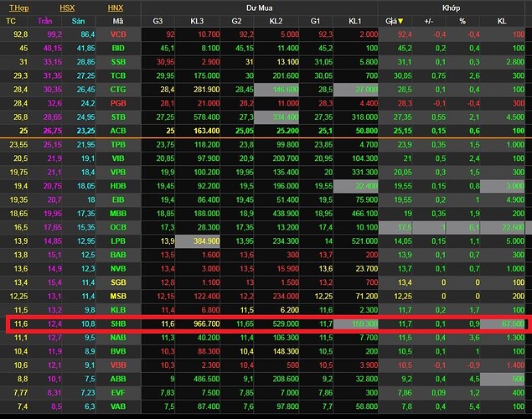The height and width of the screenshot is (419, 532).
Task: Click VAB floor price 6,3
Action: (90, 406)
